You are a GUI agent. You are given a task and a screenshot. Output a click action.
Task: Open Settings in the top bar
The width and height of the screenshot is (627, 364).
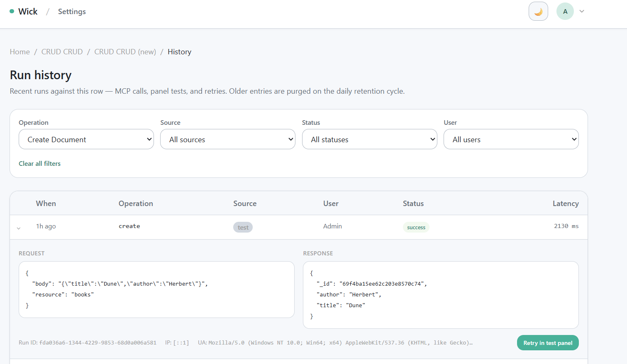[72, 12]
